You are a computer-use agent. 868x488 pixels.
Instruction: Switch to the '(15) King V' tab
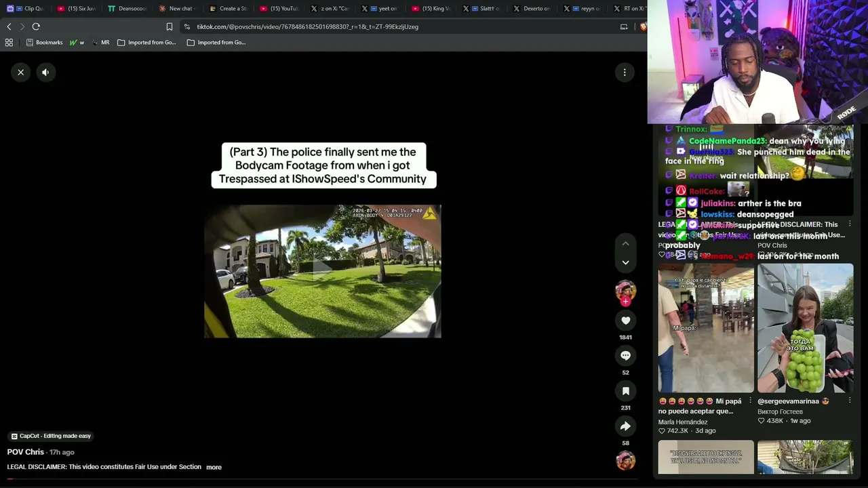pos(431,8)
